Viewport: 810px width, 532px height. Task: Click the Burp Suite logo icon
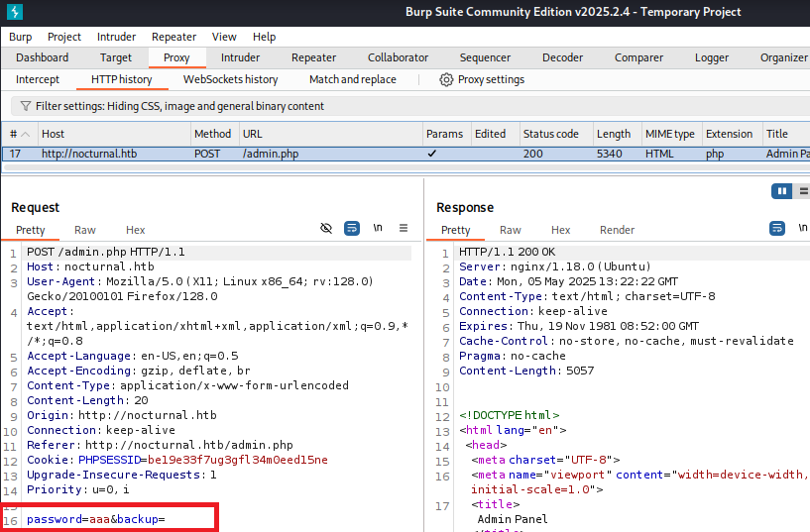coord(15,12)
